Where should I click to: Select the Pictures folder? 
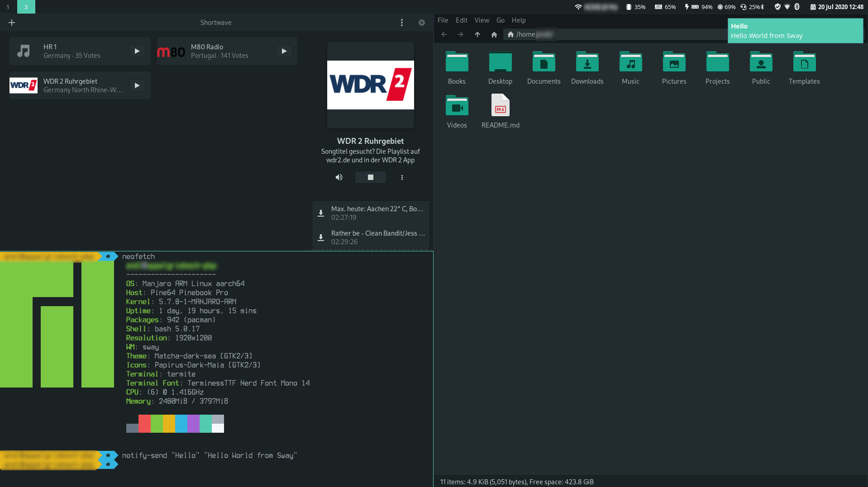tap(674, 68)
